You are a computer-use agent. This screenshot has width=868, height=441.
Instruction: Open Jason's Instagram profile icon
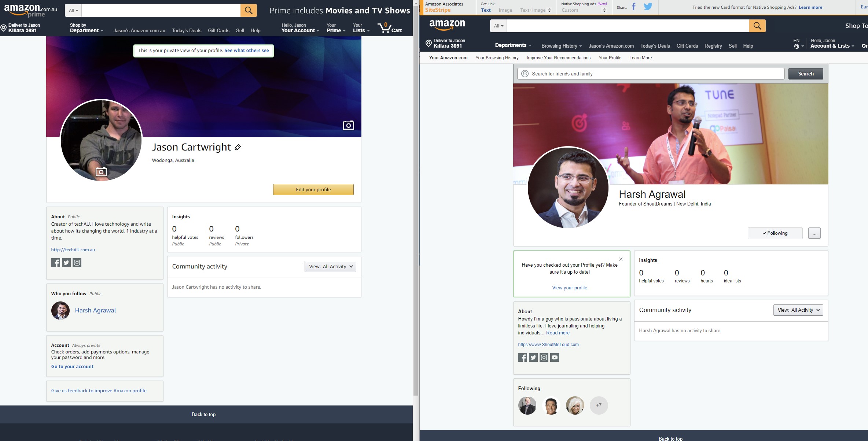click(x=77, y=262)
